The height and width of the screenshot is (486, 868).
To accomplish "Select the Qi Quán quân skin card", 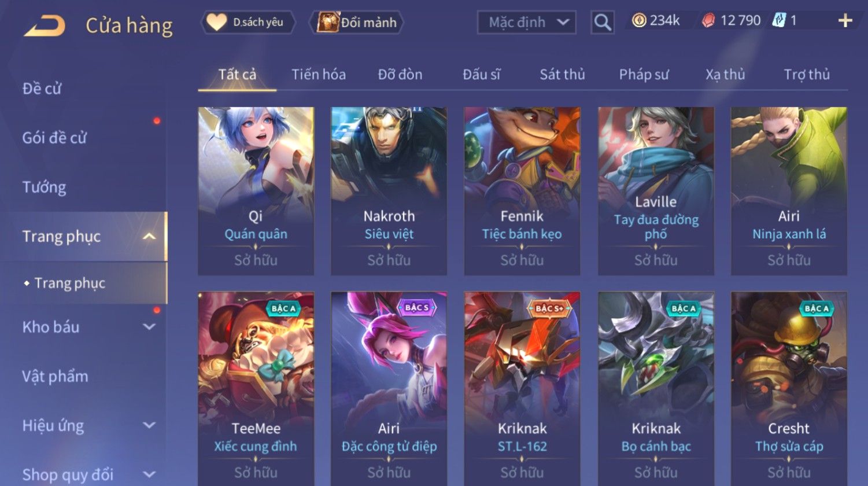I will 256,191.
